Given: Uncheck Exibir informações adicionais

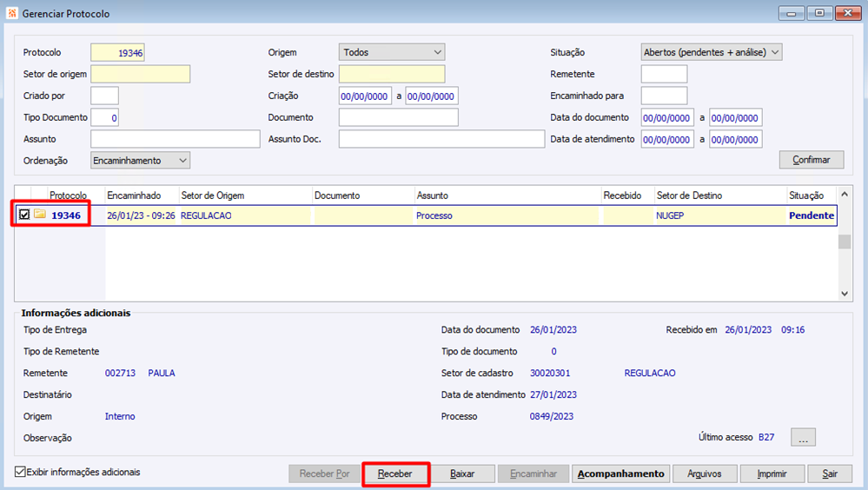Looking at the screenshot, I should pyautogui.click(x=21, y=472).
